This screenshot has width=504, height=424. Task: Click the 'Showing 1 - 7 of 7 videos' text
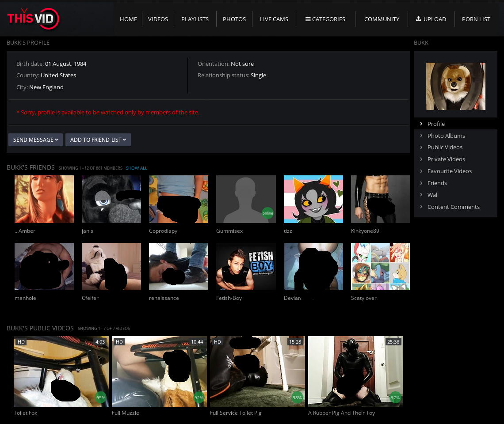point(104,328)
